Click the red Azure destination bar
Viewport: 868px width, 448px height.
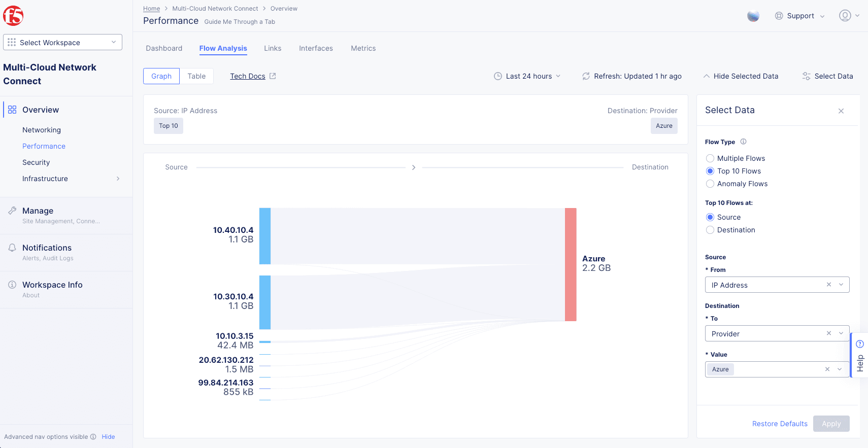571,264
